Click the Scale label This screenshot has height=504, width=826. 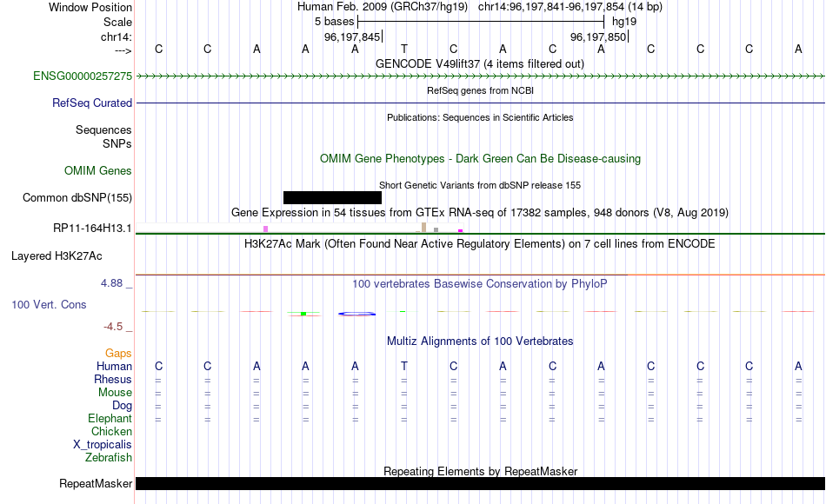[117, 23]
